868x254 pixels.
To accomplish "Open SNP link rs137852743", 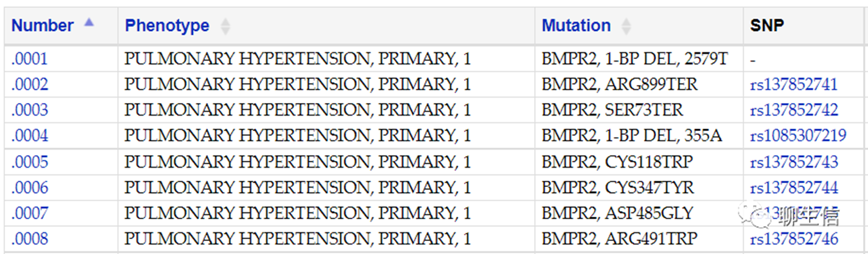I will (794, 163).
